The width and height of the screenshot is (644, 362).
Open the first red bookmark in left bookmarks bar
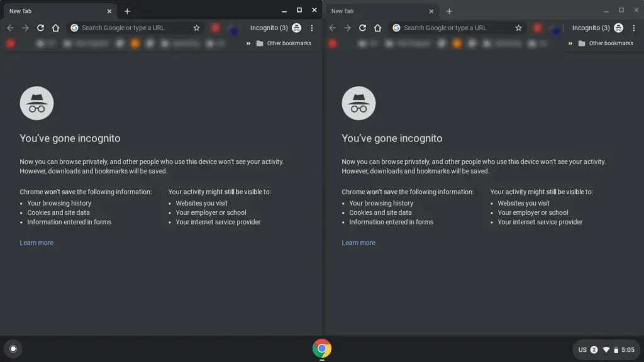(x=10, y=43)
